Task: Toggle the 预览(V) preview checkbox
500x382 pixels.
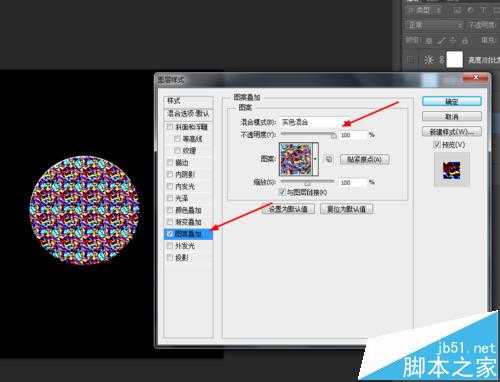Action: [437, 144]
